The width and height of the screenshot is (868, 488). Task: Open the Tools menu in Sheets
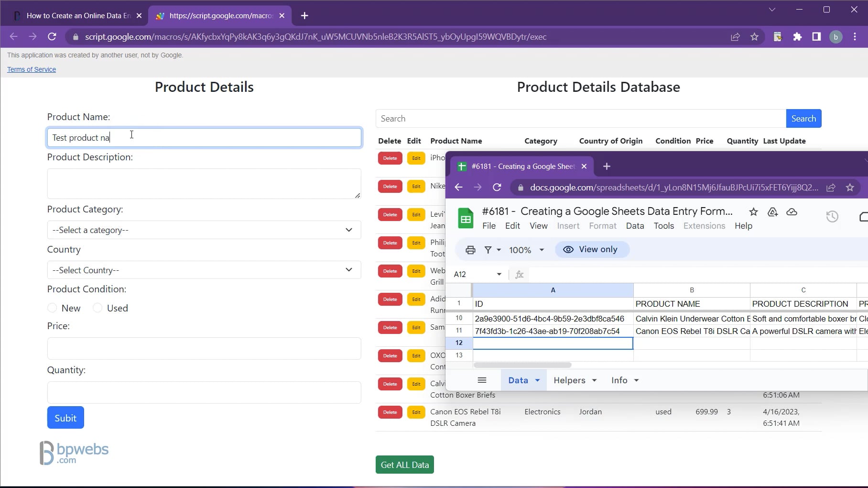click(664, 226)
